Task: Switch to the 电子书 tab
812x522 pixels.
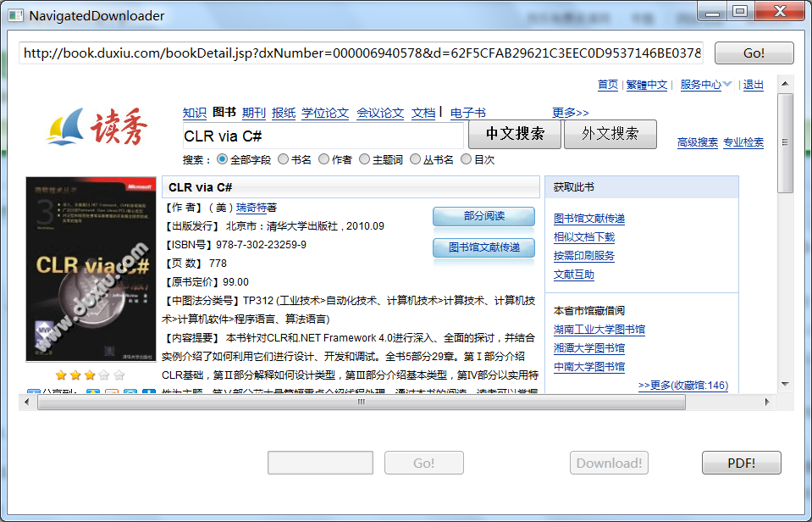Action: pos(468,113)
